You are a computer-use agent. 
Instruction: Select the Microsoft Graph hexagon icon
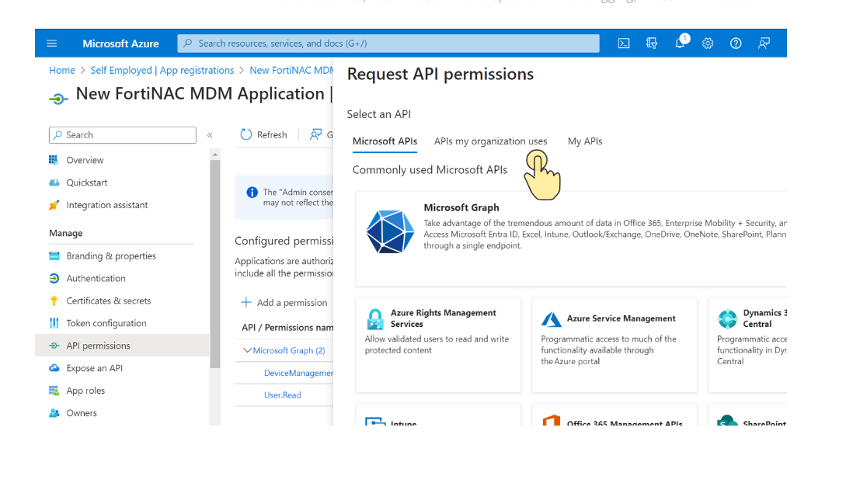point(389,231)
